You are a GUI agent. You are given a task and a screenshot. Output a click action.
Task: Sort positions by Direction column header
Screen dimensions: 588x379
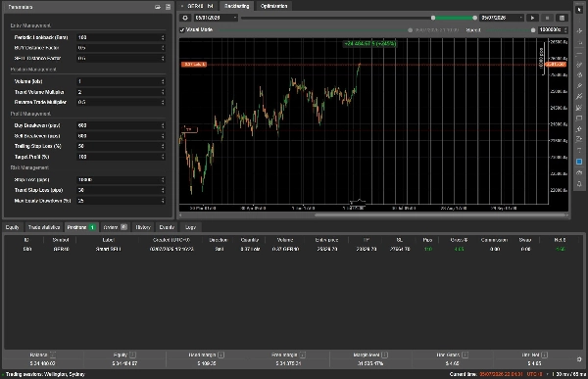[219, 240]
